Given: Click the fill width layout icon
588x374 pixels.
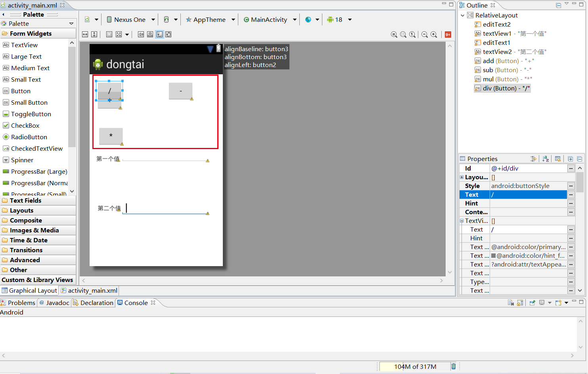Looking at the screenshot, I should (x=85, y=35).
